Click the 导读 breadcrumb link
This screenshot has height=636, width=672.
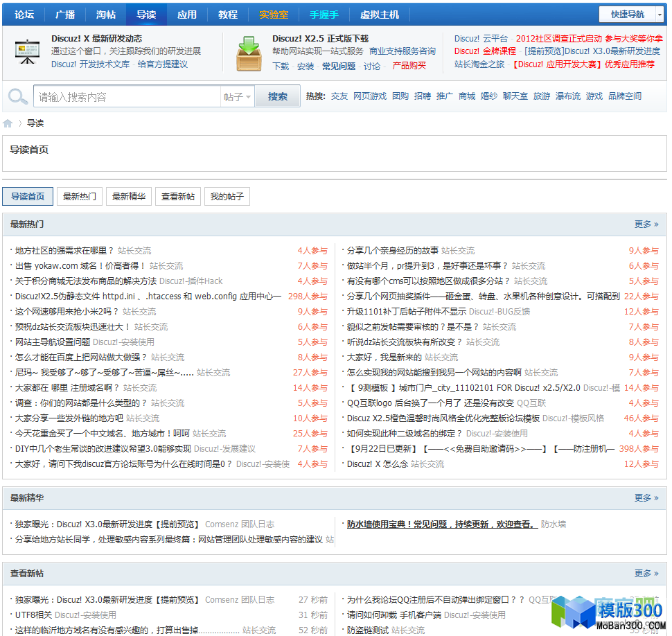click(35, 123)
